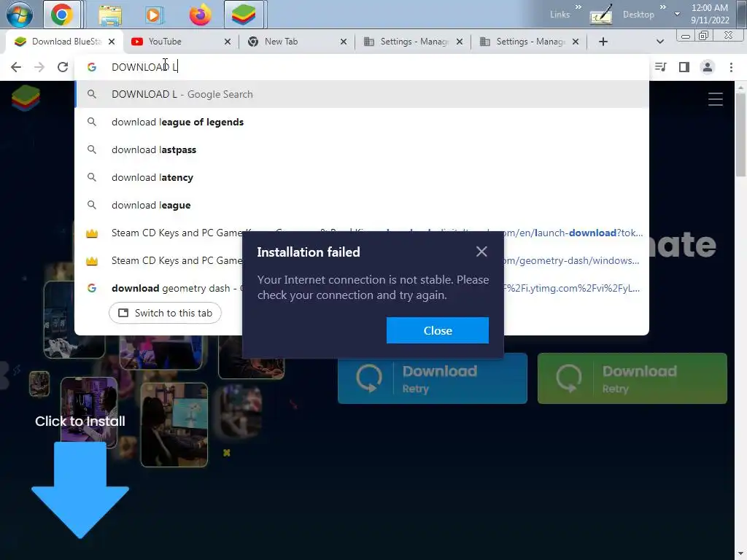Click the Close button in the dialog

[438, 330]
